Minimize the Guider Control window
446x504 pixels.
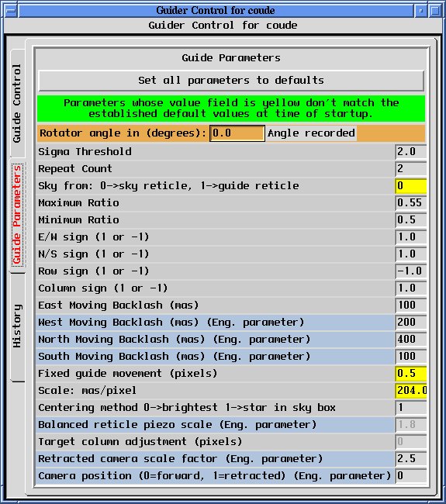421,11
